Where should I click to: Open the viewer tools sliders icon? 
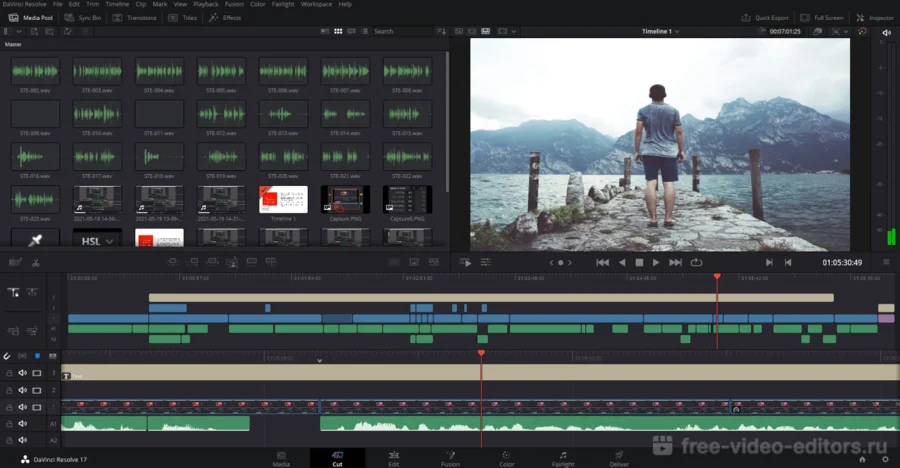pos(486,262)
